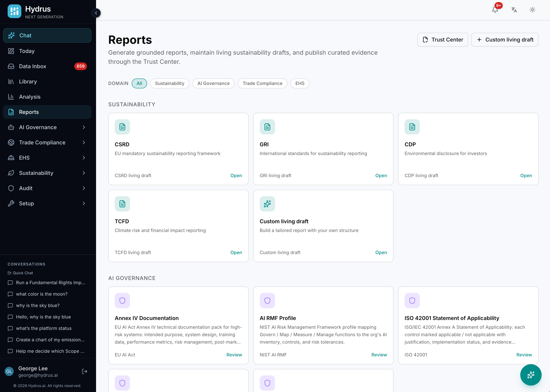Filter by Trade Compliance domain chip
Screen dimensions: 550x392
262,83
